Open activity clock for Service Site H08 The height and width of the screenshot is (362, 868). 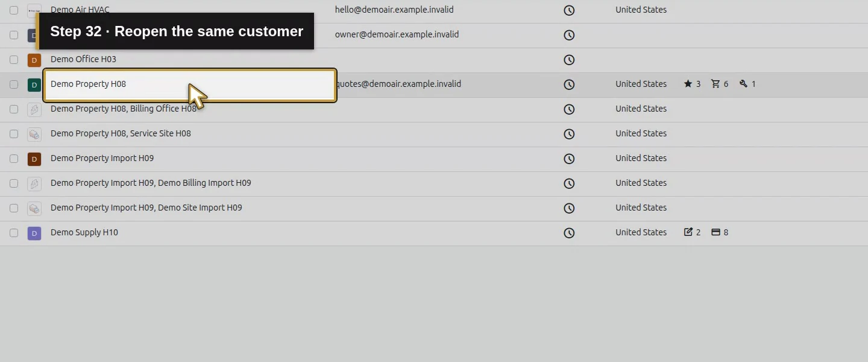coord(569,134)
